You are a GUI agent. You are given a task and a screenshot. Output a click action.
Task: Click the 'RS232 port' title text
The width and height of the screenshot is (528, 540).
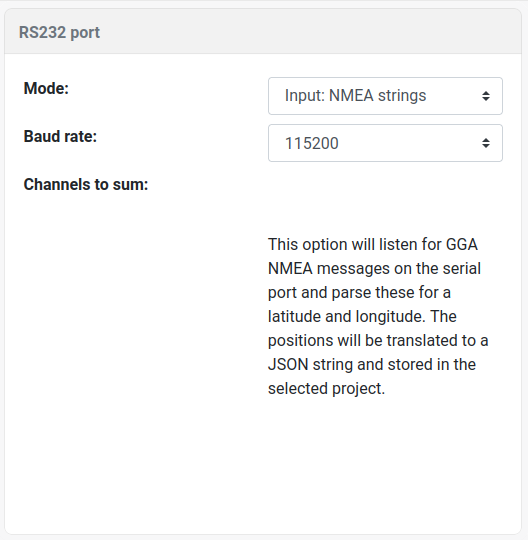59,33
